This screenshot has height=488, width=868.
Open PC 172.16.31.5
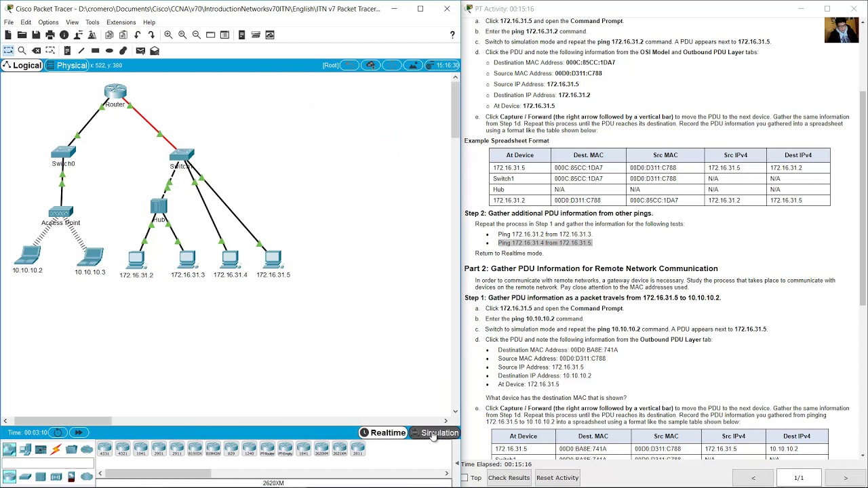[x=273, y=260]
